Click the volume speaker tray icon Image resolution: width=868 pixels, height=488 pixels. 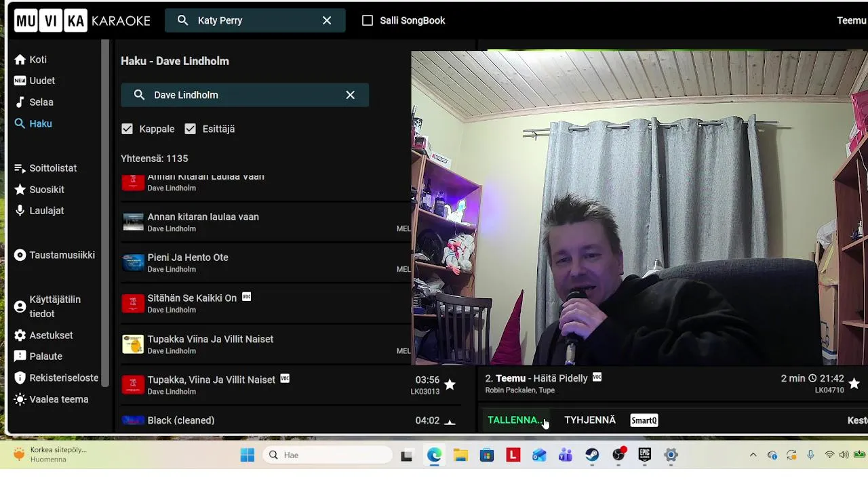pos(844,455)
